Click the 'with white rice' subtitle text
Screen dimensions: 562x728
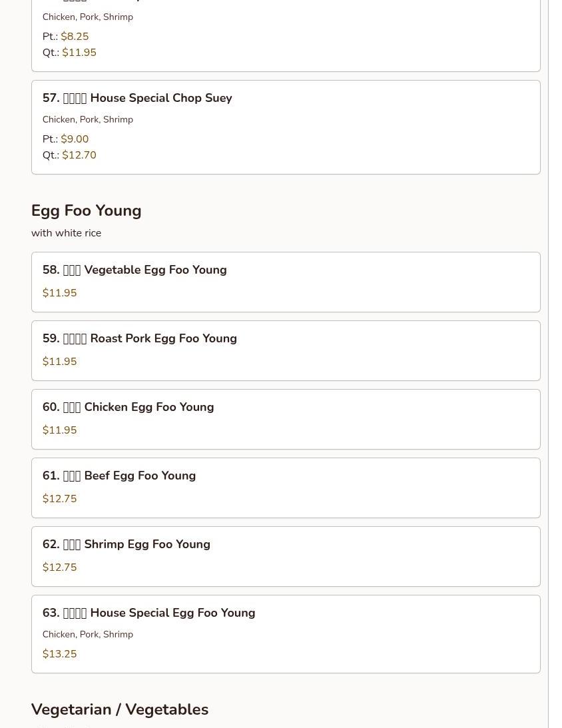pyautogui.click(x=66, y=233)
